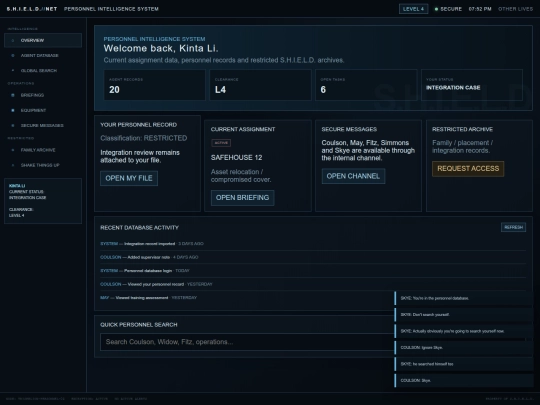Click 'Welcome back, Kinta Li.' heading
Viewport: 540px width, 405px height.
click(x=161, y=49)
